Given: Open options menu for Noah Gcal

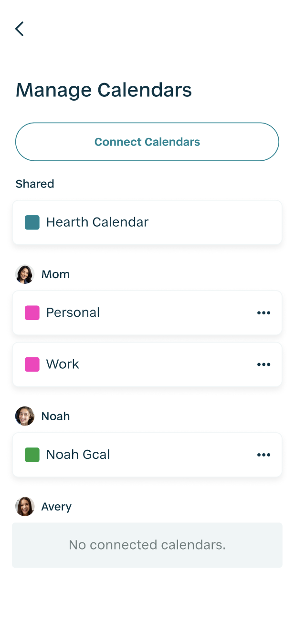Looking at the screenshot, I should tap(263, 455).
